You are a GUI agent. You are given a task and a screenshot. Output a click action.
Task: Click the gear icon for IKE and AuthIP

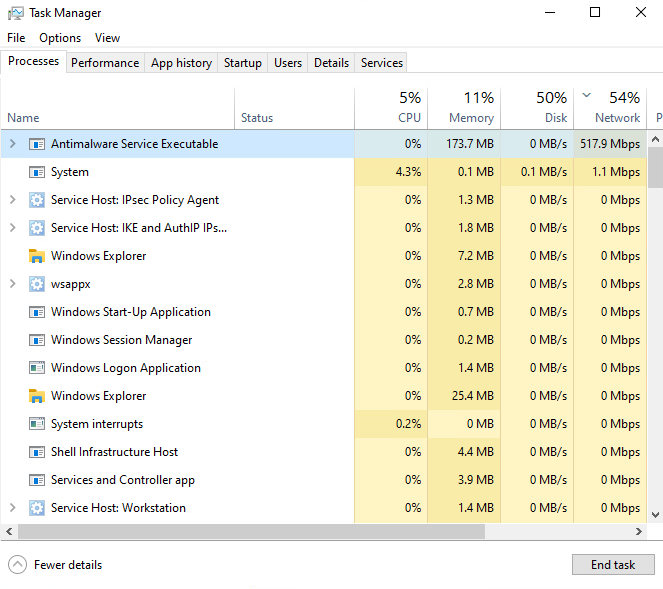[37, 228]
